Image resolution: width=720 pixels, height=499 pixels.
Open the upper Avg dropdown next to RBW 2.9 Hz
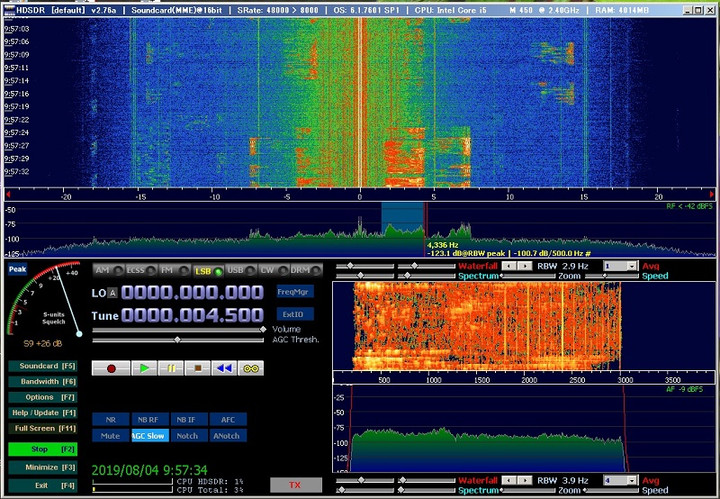click(x=621, y=266)
